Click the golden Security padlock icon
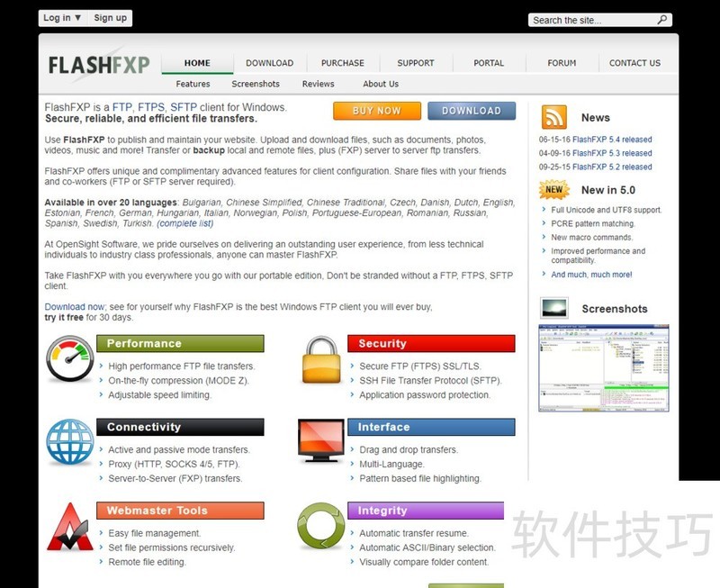Screen dimensions: 720x588 [319, 360]
